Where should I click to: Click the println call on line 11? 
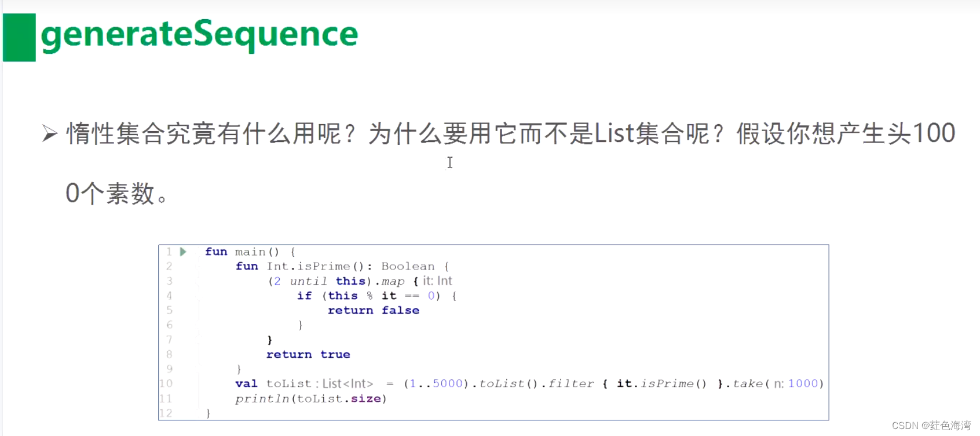click(262, 398)
